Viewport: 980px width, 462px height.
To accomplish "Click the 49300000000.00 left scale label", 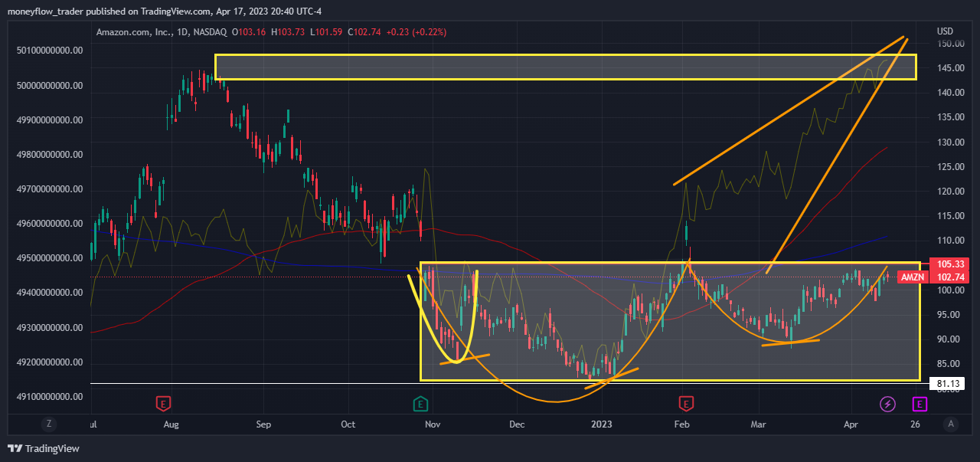I will pyautogui.click(x=49, y=328).
